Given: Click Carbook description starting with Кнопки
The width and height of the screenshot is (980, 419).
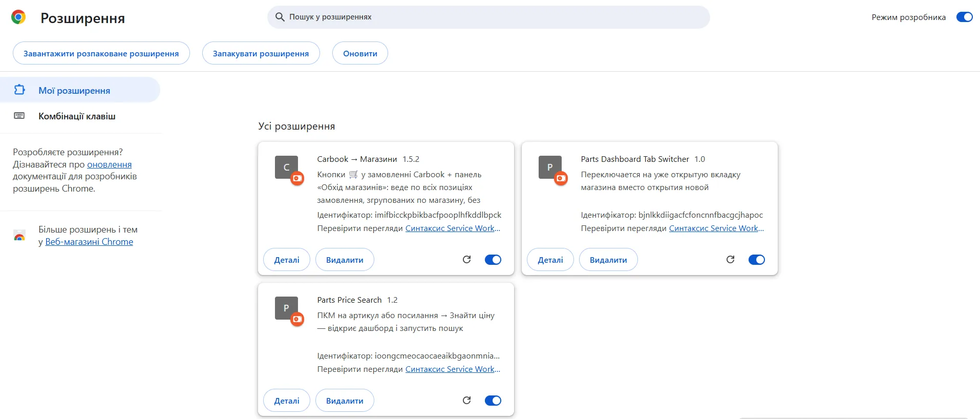Looking at the screenshot, I should tap(399, 187).
